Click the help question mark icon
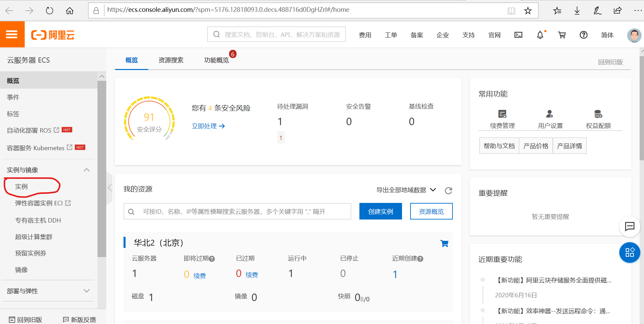 (583, 35)
